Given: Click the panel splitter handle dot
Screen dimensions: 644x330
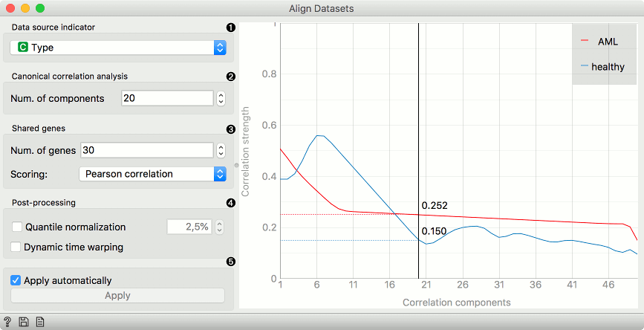Looking at the screenshot, I should (x=236, y=165).
